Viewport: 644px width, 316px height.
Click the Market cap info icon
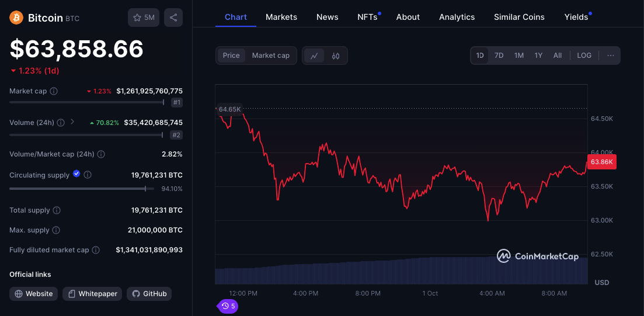pyautogui.click(x=54, y=91)
